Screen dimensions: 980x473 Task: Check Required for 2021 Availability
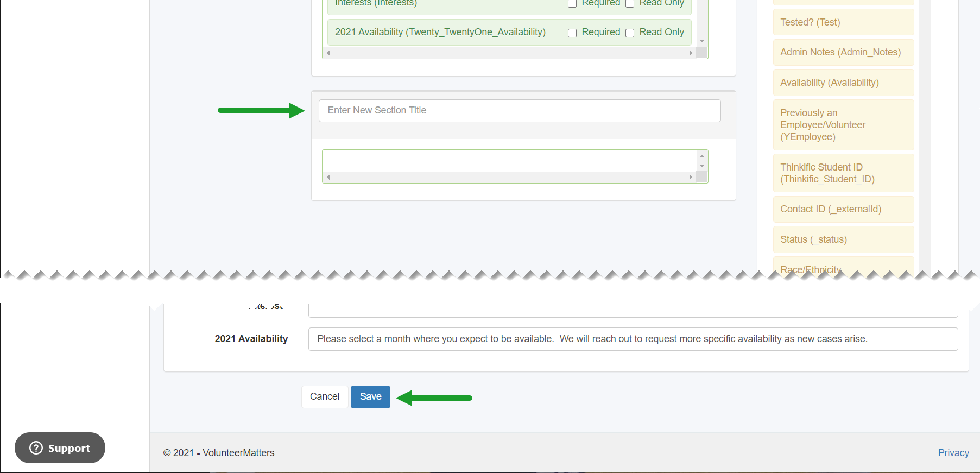click(572, 33)
